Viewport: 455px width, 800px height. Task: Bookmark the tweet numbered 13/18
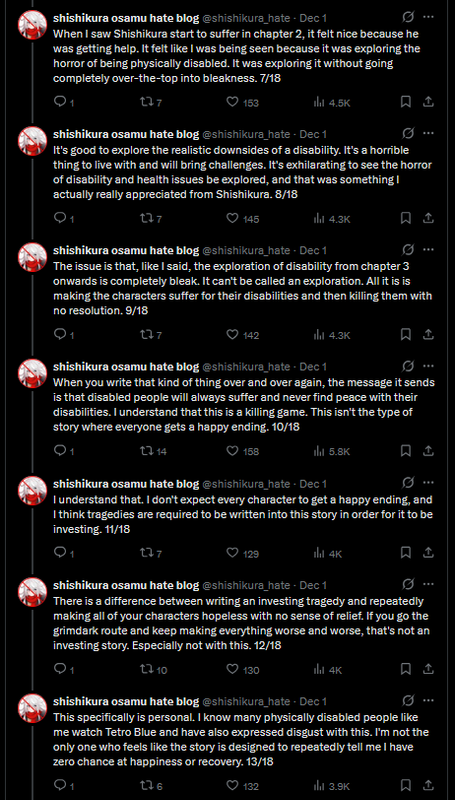406,786
